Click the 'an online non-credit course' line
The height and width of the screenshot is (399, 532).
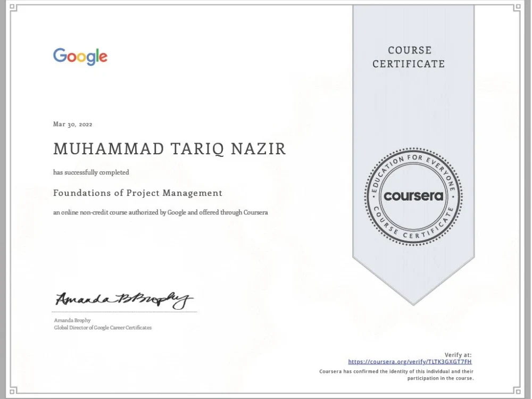click(x=161, y=212)
